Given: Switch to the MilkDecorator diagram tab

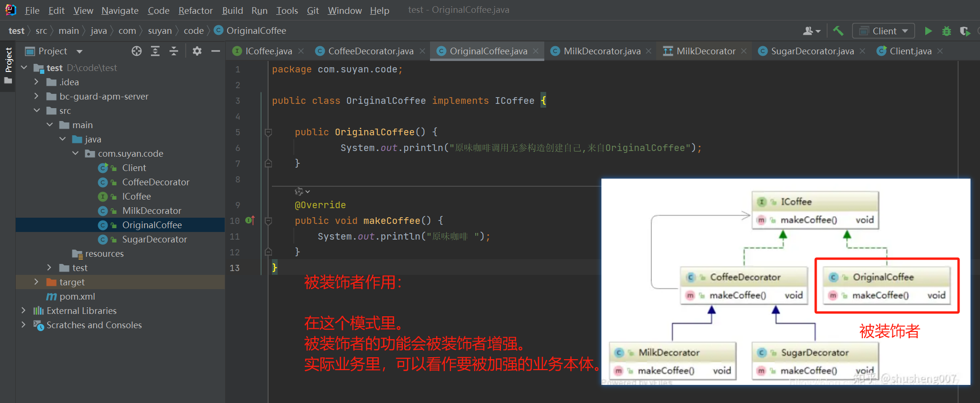Looking at the screenshot, I should [x=706, y=51].
